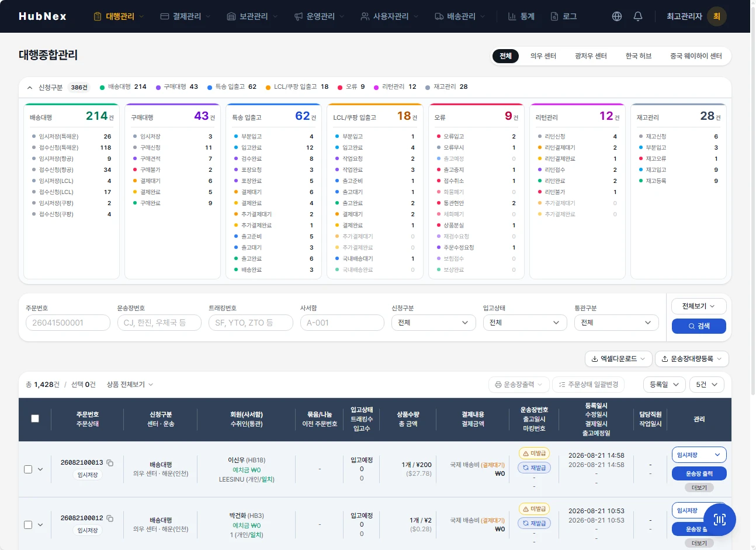Open the 통관구분 filter dropdown

coord(616,323)
